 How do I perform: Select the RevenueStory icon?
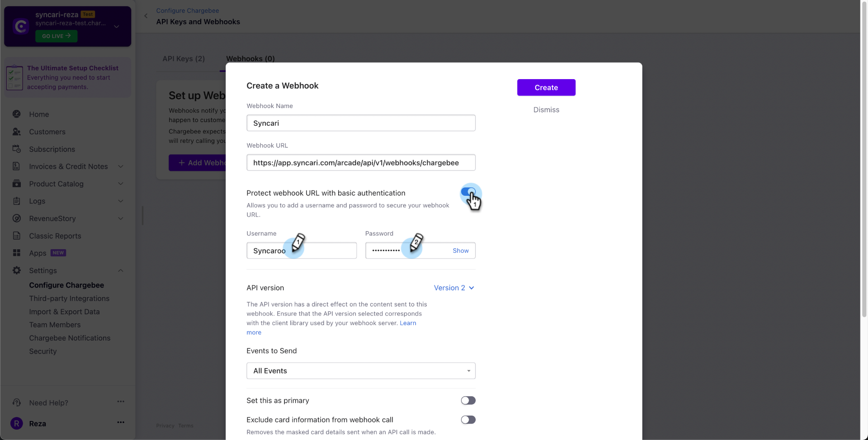pos(16,218)
